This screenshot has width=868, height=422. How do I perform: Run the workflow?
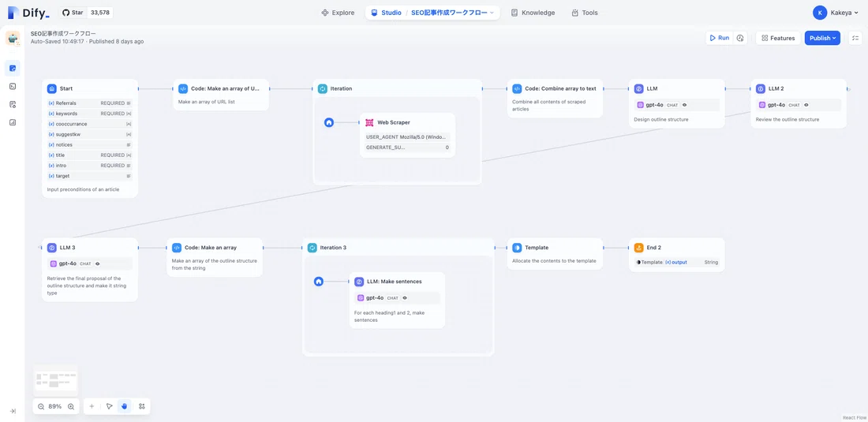pos(719,38)
